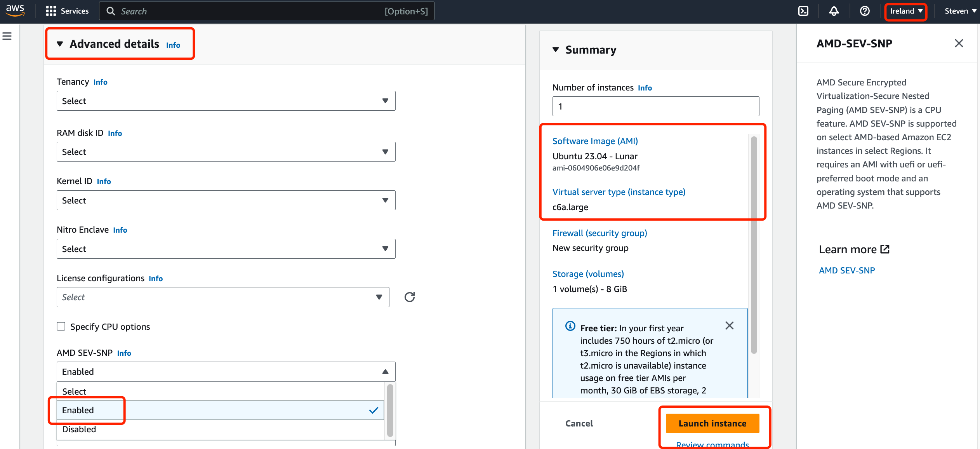Open the License configurations dropdown
The width and height of the screenshot is (980, 449).
[x=223, y=297]
